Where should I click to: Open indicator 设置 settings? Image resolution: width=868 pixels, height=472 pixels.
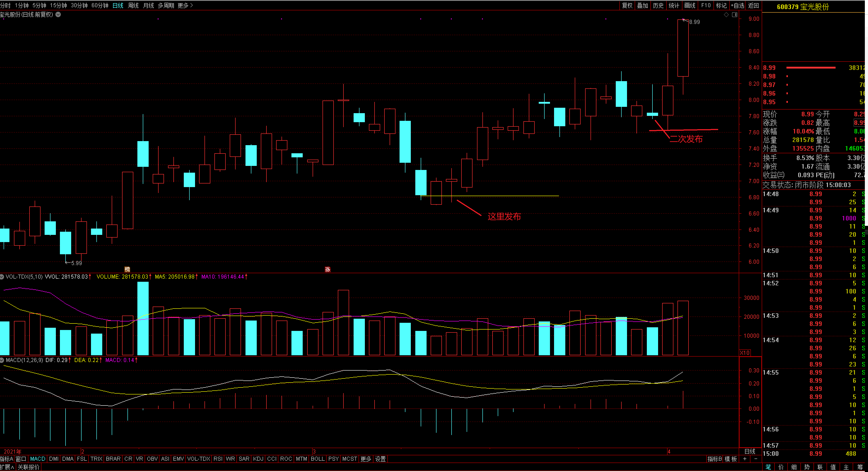(x=381, y=459)
